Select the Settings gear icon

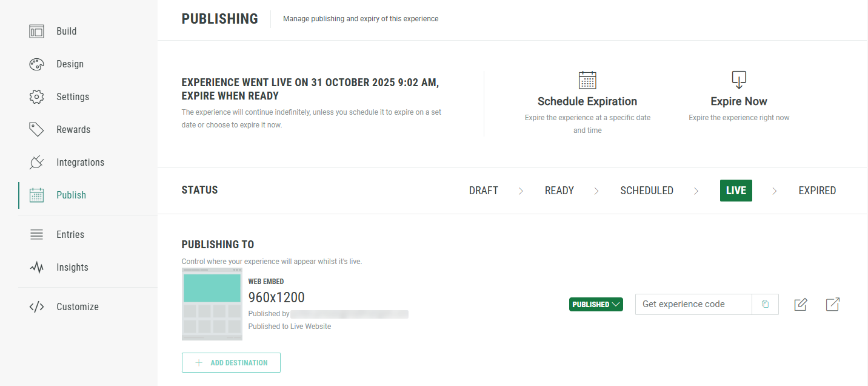[x=37, y=97]
